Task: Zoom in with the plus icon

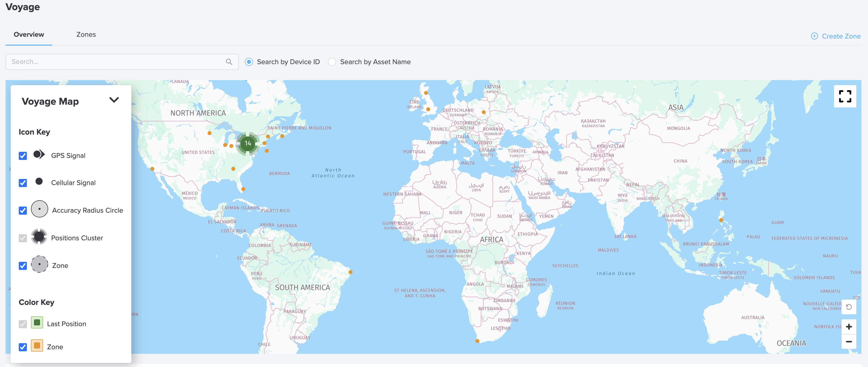Action: [x=848, y=326]
